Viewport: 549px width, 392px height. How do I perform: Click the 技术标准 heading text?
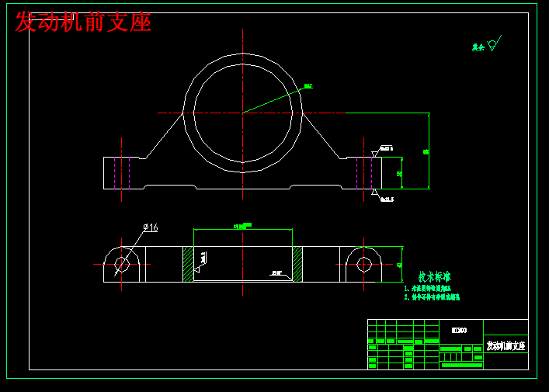click(435, 277)
